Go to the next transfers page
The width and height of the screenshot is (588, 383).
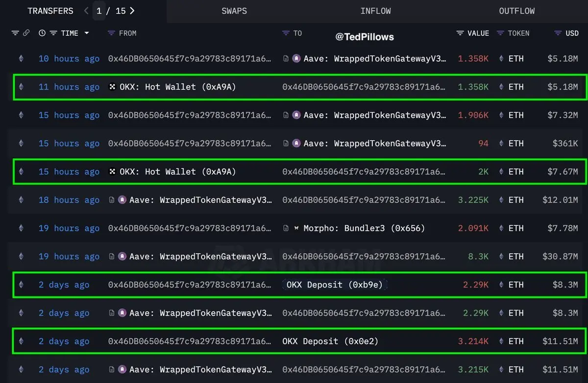point(132,11)
